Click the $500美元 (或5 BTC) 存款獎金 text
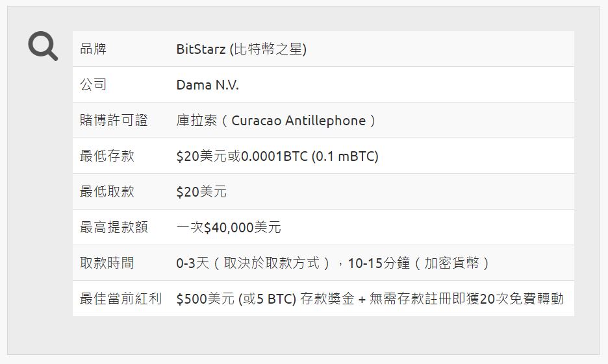This screenshot has width=608, height=364. [265, 299]
